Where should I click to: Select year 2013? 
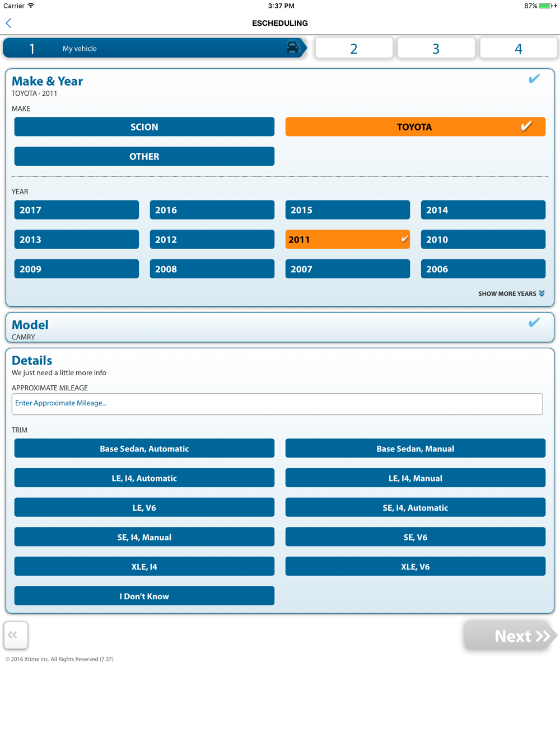(77, 239)
